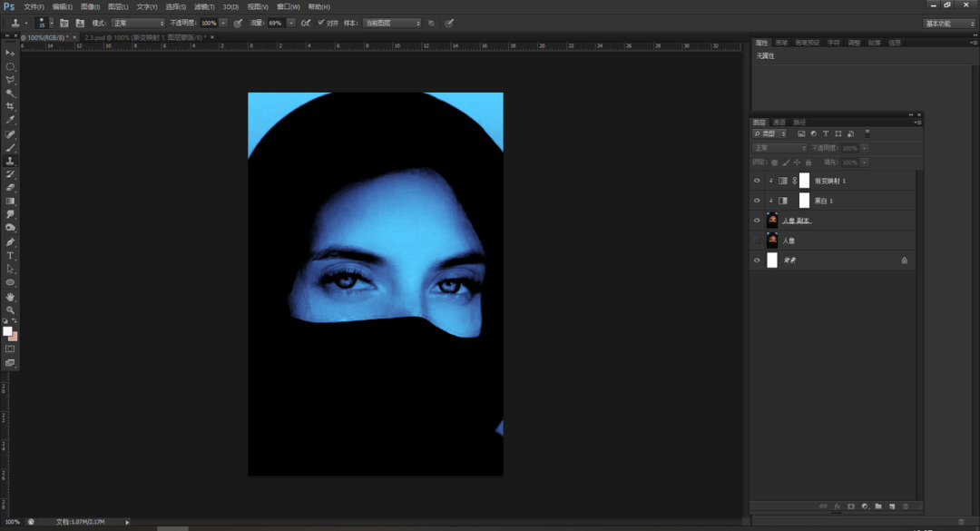Select the Elliptical Marquee tool
This screenshot has width=980, height=531.
coord(10,66)
